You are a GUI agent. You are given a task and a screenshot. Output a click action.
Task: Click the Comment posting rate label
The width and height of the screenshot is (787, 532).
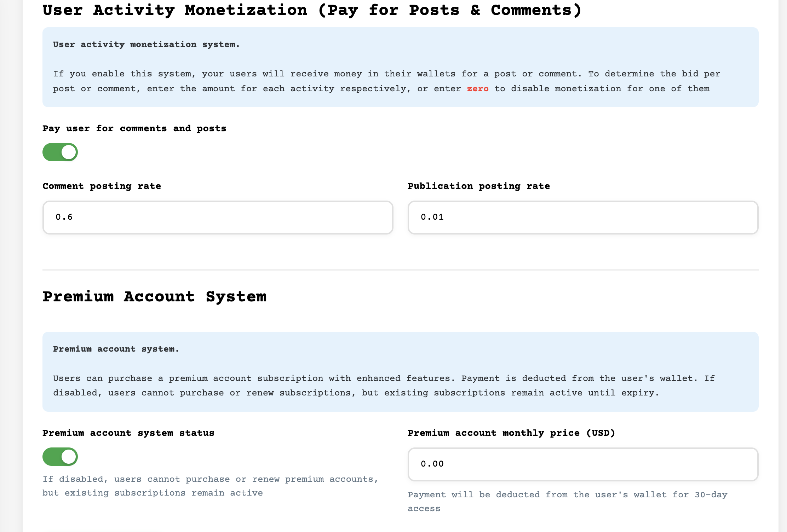102,186
